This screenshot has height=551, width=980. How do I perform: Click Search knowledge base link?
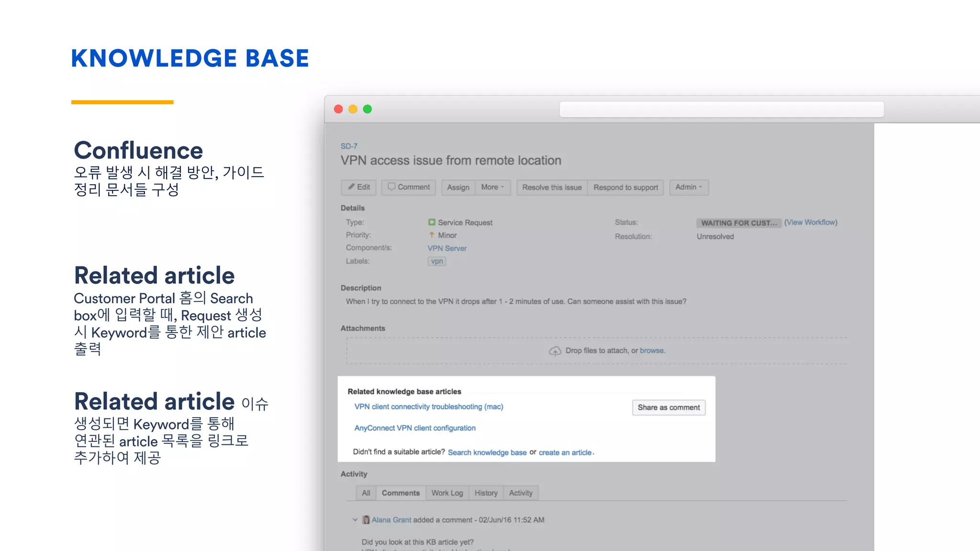click(x=487, y=452)
